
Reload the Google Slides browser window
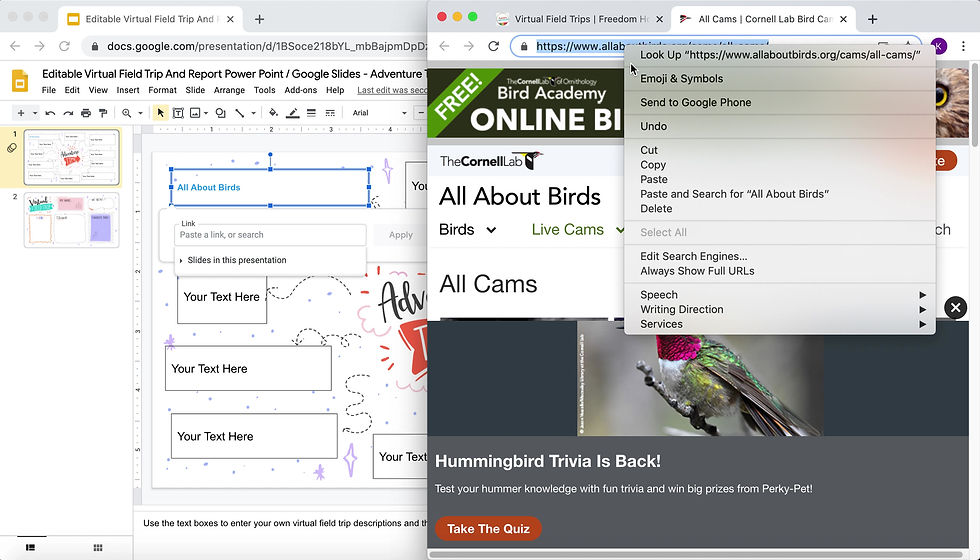pos(64,46)
